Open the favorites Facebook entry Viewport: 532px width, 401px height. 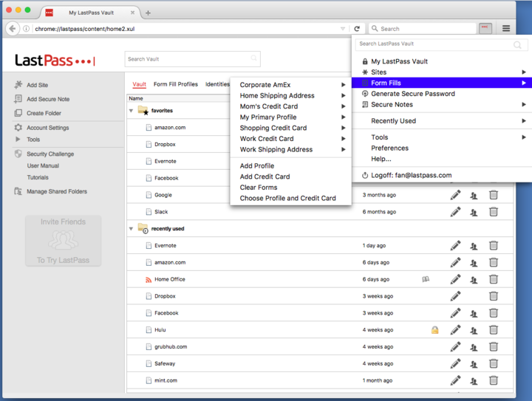[166, 178]
